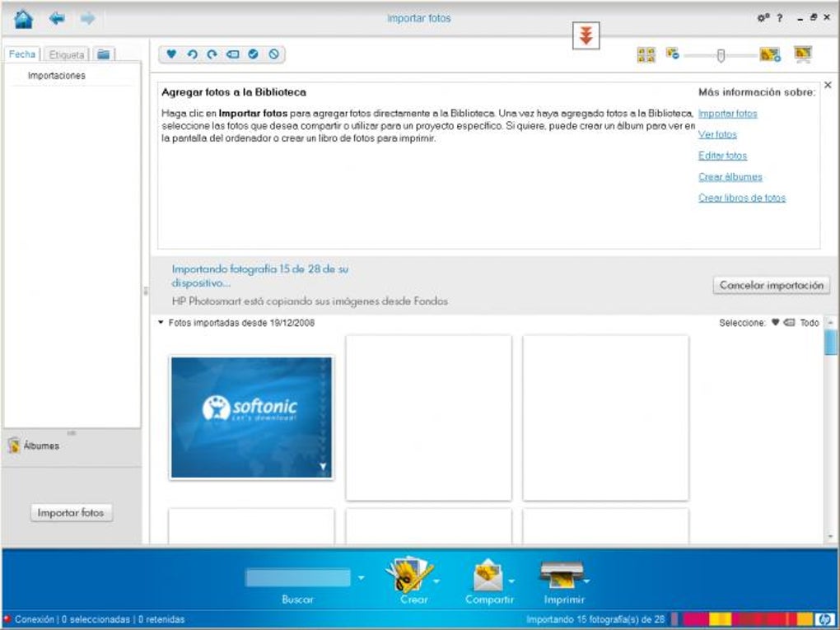Screen dimensions: 840x630
Task: Start the slideshow monitor view icon
Action: point(803,54)
